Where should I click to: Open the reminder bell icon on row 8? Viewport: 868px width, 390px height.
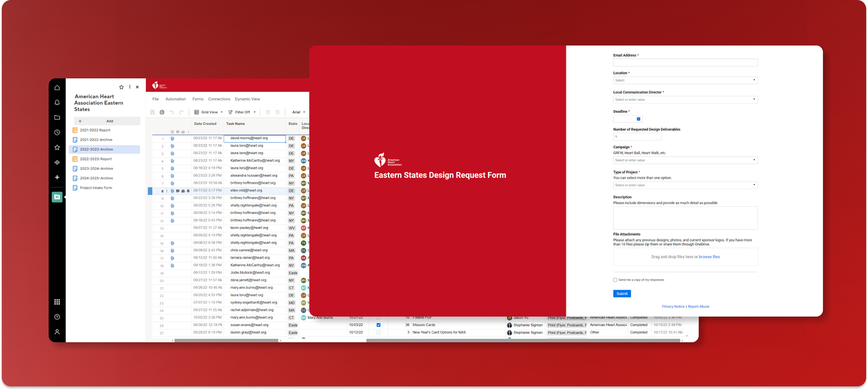(x=188, y=191)
